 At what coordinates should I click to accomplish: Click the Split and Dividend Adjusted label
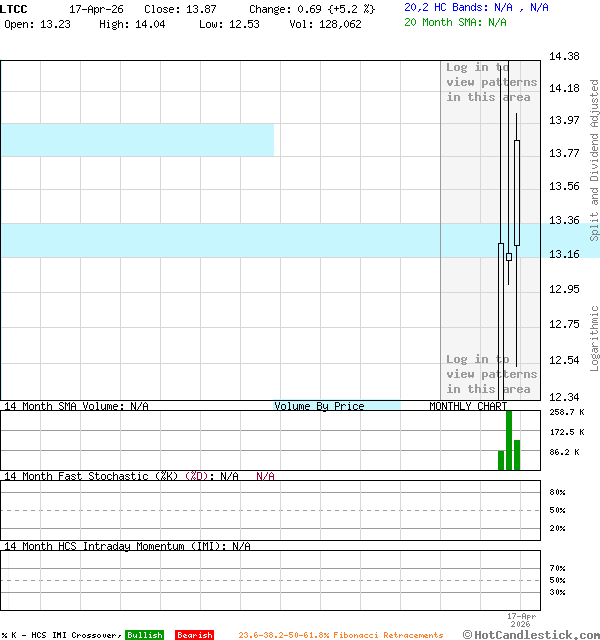click(x=594, y=160)
